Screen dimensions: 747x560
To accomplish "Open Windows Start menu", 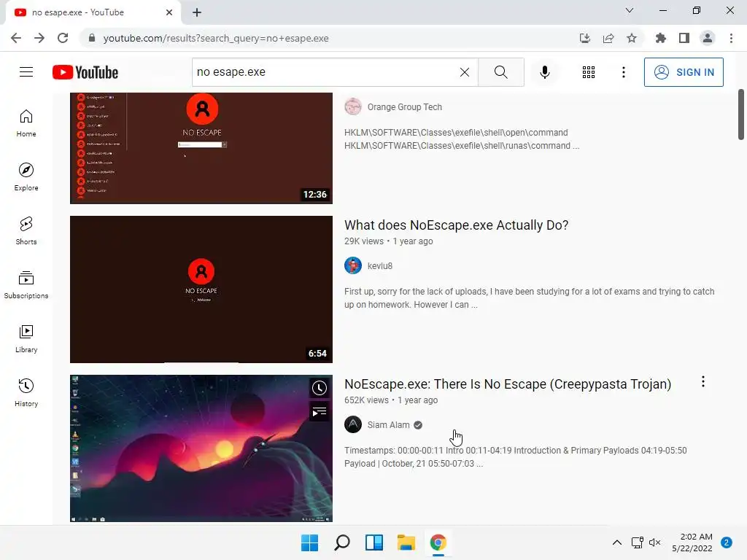I will click(309, 542).
